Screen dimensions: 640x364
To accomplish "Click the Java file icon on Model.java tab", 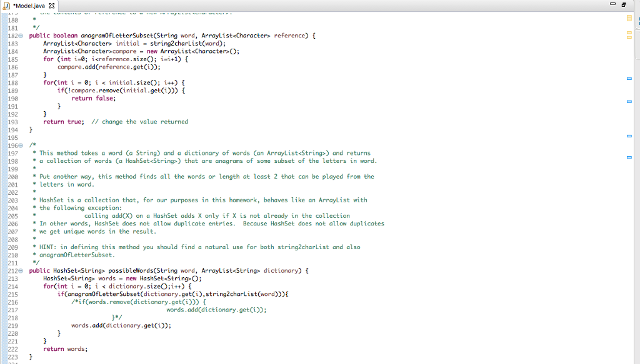I will pyautogui.click(x=7, y=5).
